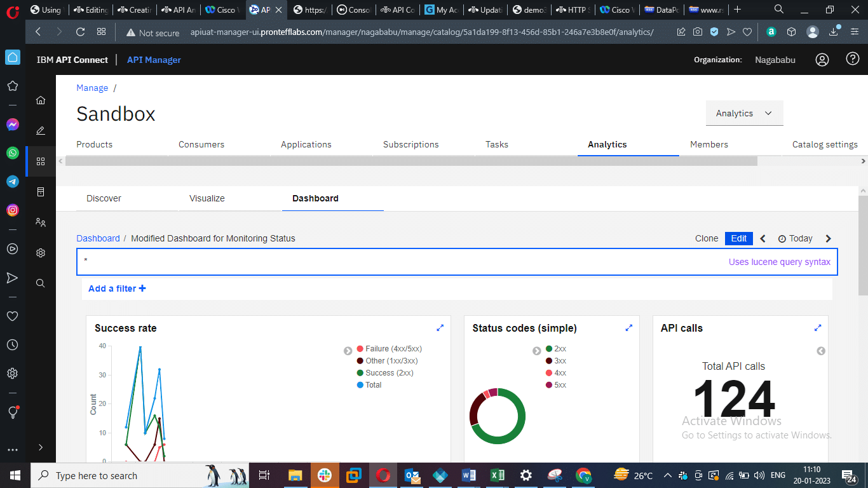Expand the API Manager sidebar with the arrow
The height and width of the screenshot is (488, 868).
click(x=41, y=447)
